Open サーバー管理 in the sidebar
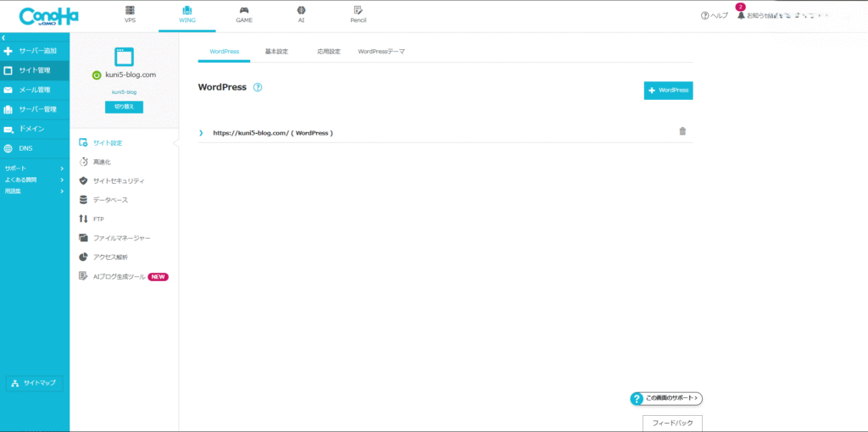The width and height of the screenshot is (868, 432). (x=35, y=109)
